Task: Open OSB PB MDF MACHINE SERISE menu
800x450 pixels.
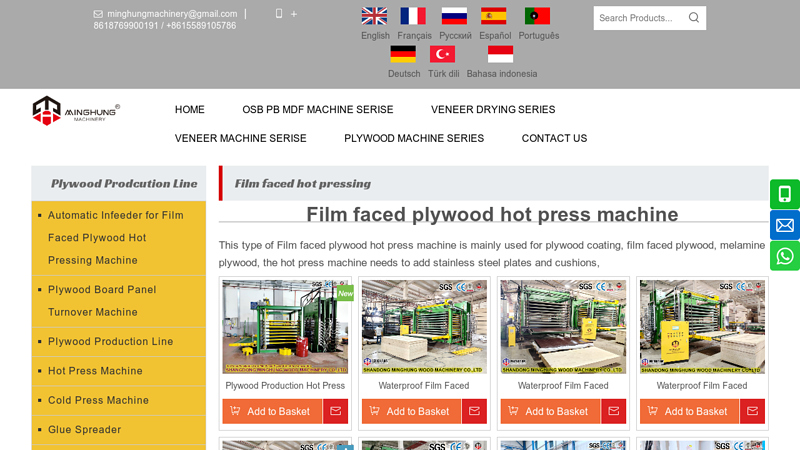Action: [x=318, y=110]
